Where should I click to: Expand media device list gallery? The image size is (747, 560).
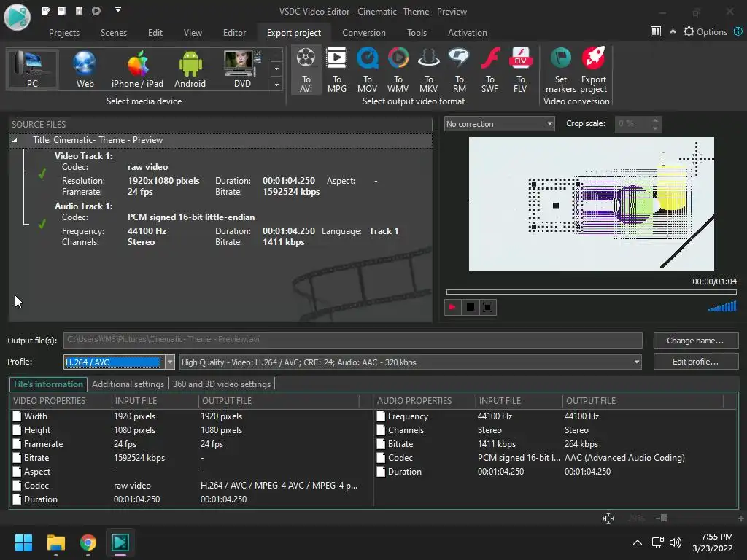(x=276, y=85)
